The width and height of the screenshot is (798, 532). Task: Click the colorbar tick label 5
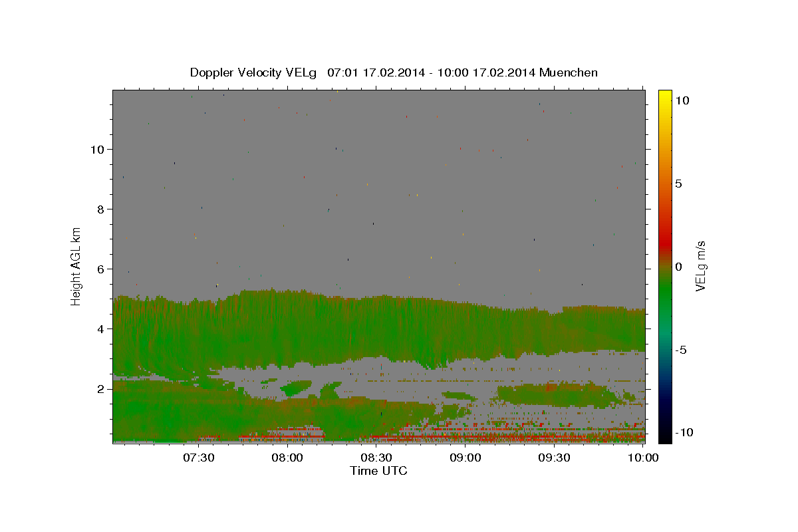[x=678, y=184]
